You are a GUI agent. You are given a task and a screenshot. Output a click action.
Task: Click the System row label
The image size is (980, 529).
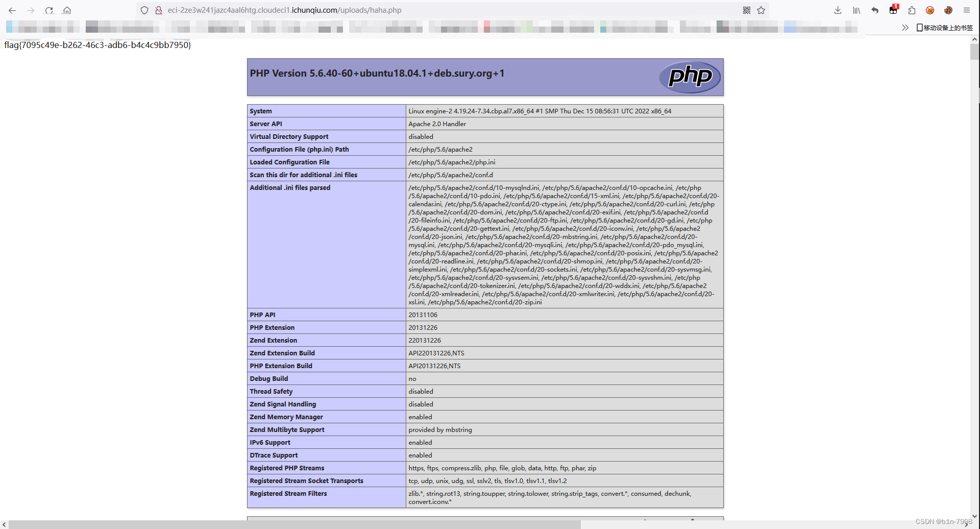pyautogui.click(x=261, y=111)
